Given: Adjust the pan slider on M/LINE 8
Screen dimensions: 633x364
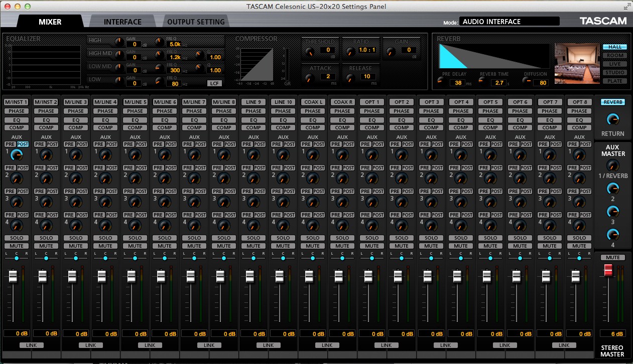Looking at the screenshot, I should tap(224, 258).
